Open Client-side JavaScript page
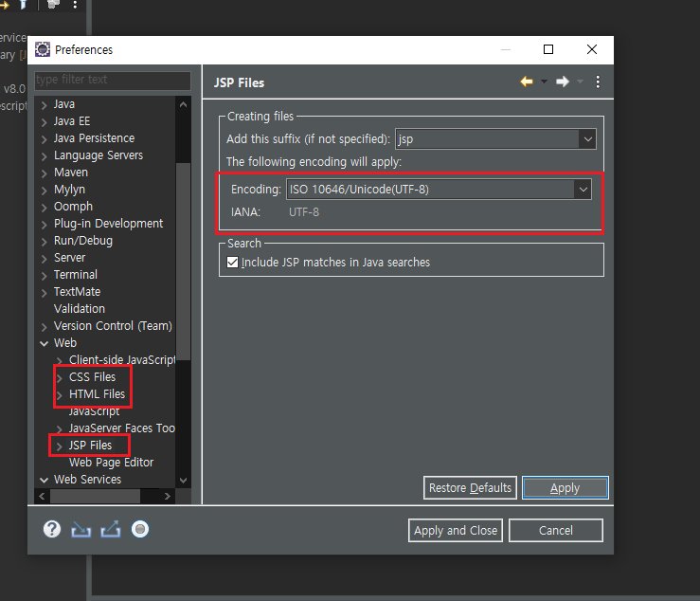 pos(122,360)
